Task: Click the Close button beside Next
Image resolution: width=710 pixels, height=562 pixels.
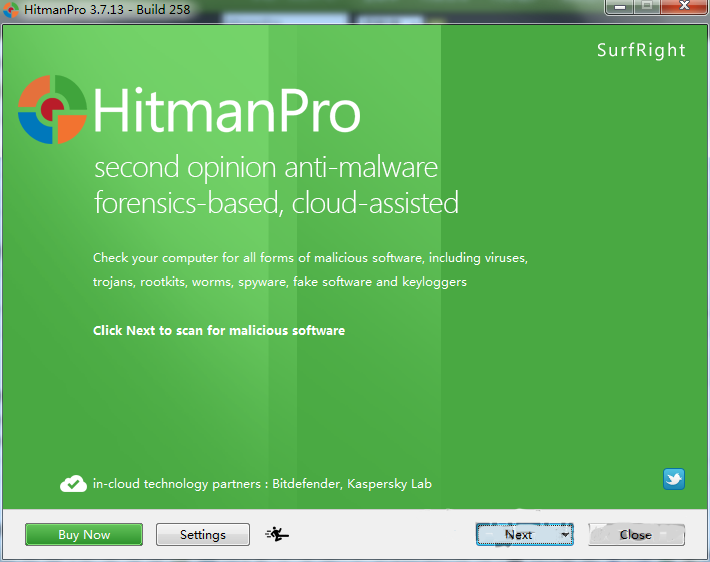Action: [636, 534]
